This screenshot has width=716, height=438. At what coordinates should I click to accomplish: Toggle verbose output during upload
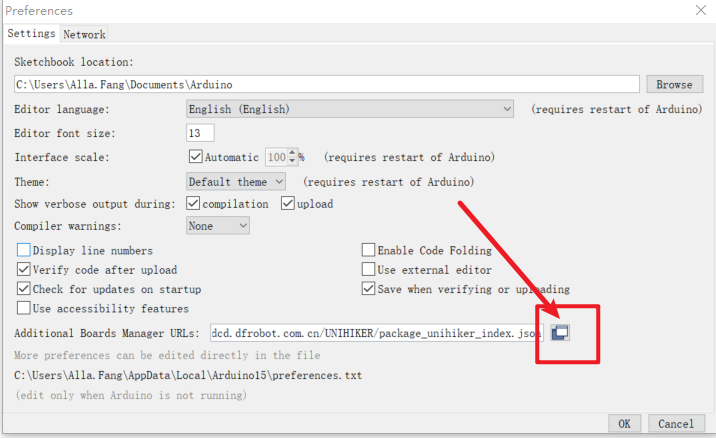point(288,204)
